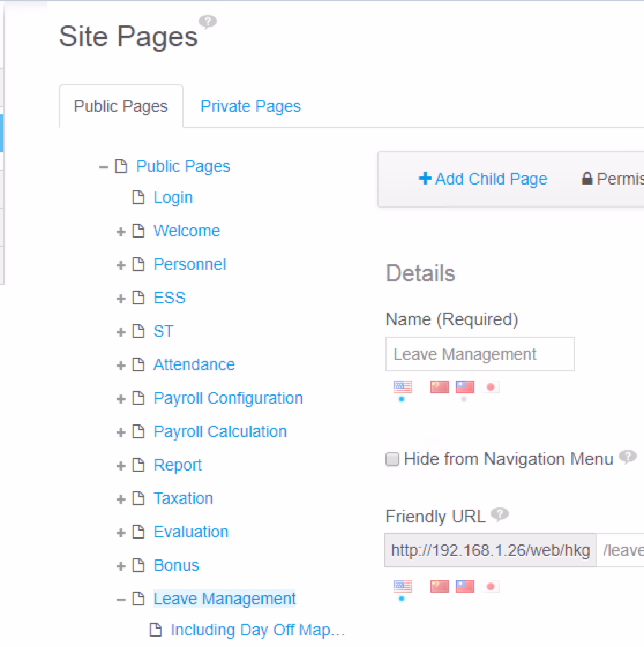Click the US flag under Friendly URL
The height and width of the screenshot is (647, 644).
click(402, 586)
